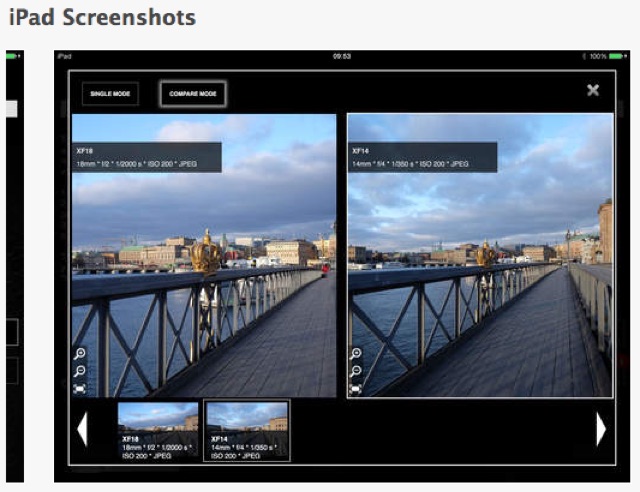This screenshot has height=492, width=640.
Task: Zoom out on the right XF14 photo
Action: tap(355, 371)
